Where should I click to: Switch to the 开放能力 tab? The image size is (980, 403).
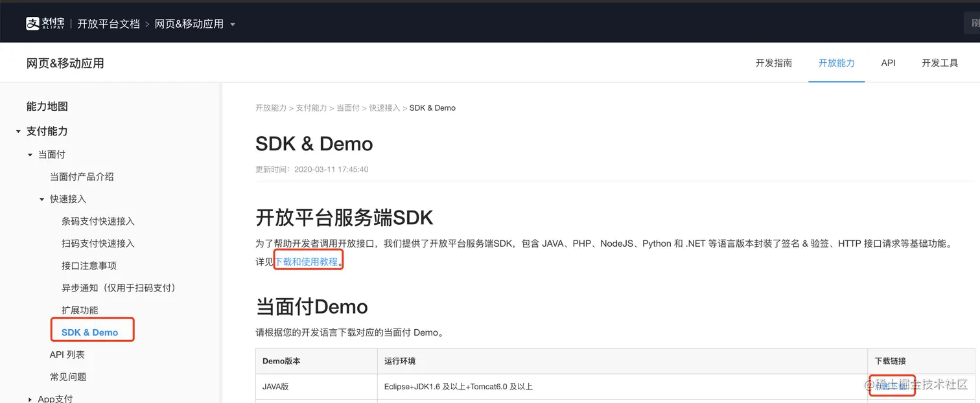coord(837,63)
